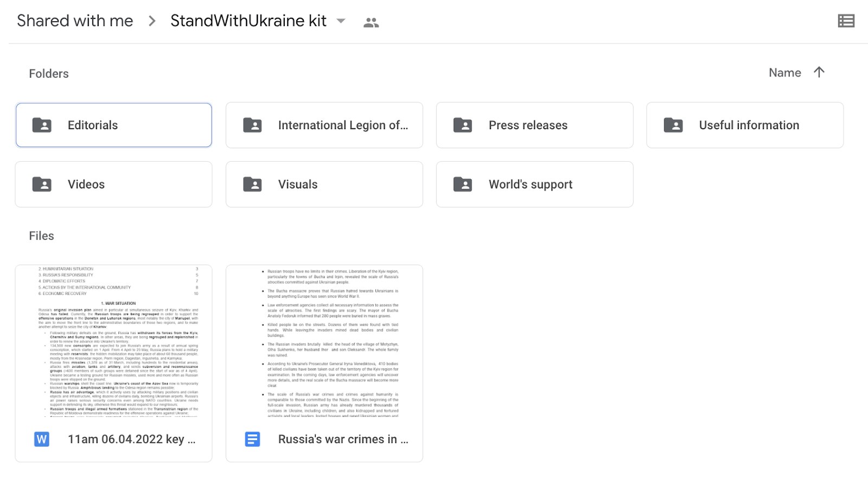Go back to Shared with me
The image size is (868, 487).
point(75,21)
